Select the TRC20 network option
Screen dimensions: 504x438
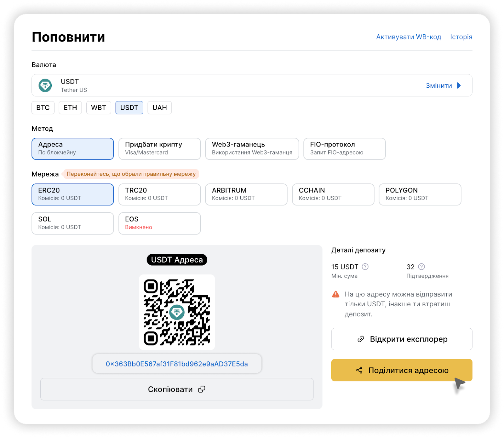(x=159, y=194)
